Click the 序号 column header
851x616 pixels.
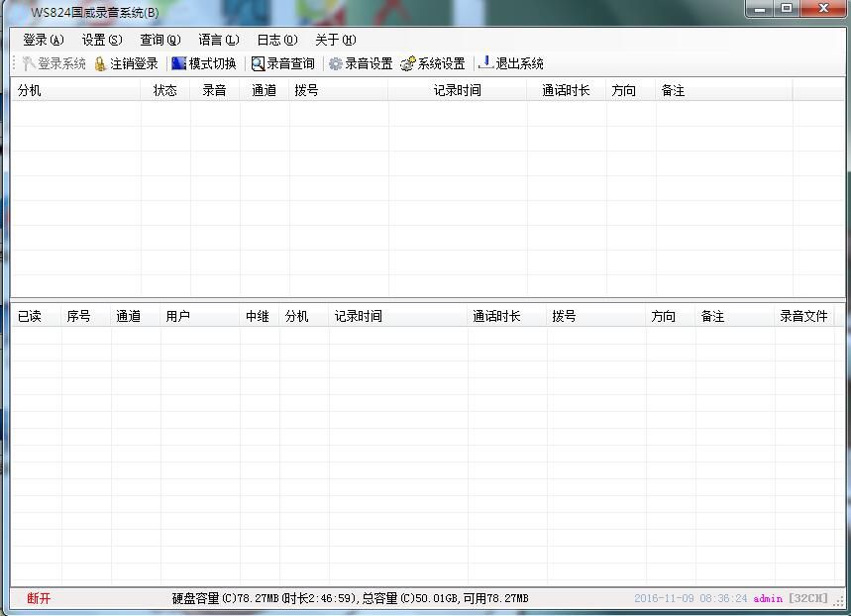pos(86,316)
